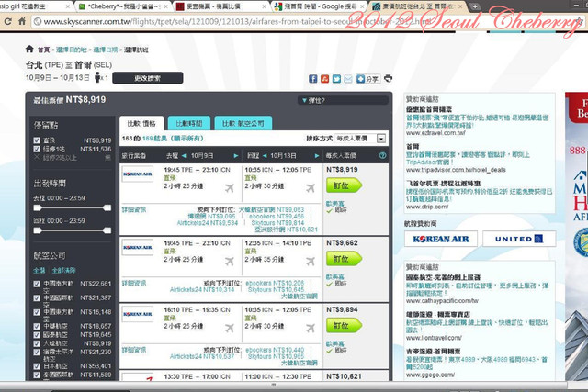
Task: Click the orange share icon next to Facebook
Action: [324, 79]
